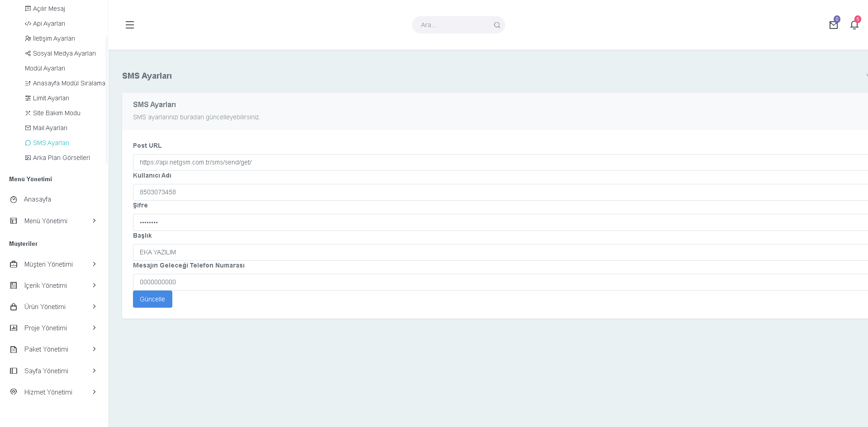Click the Anasayfa dashboard gauge icon
The height and width of the screenshot is (427, 868).
(14, 199)
